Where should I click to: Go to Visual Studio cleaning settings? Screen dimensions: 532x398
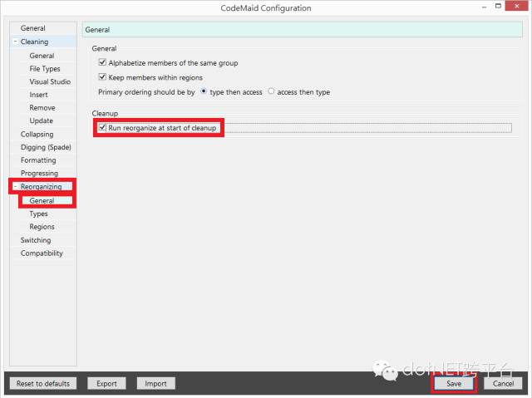pos(50,81)
